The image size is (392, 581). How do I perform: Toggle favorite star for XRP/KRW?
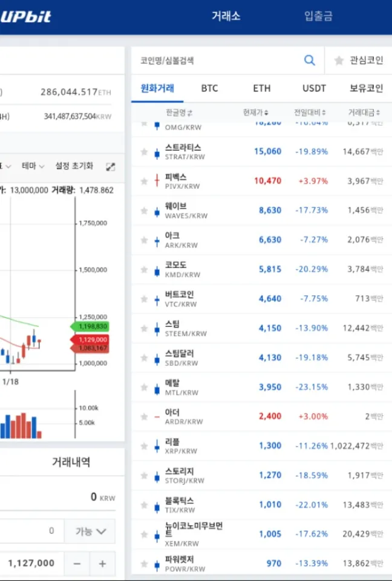click(x=144, y=446)
